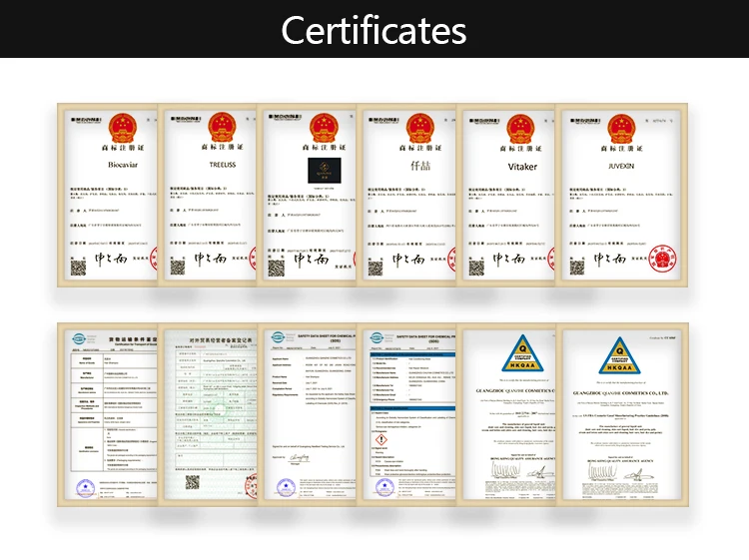Click the QR code on Vitaker certificate
Image resolution: width=749 pixels, height=560 pixels.
476,268
